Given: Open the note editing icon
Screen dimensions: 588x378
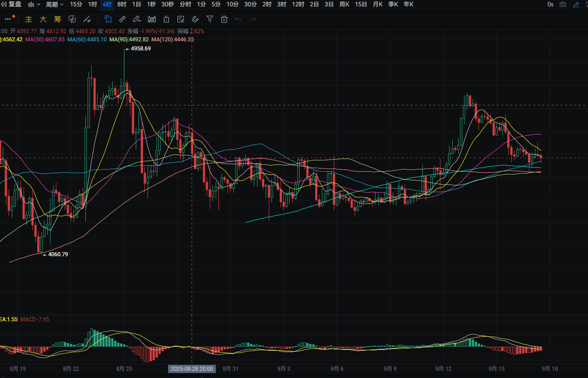Looking at the screenshot, I should [181, 19].
